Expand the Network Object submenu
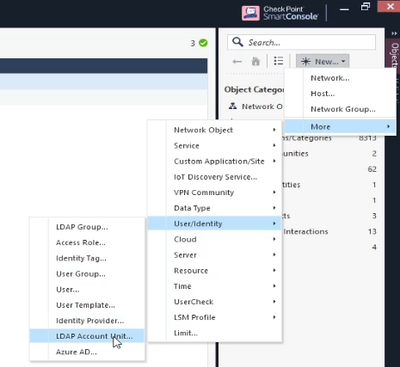This screenshot has width=400, height=367. [215, 130]
